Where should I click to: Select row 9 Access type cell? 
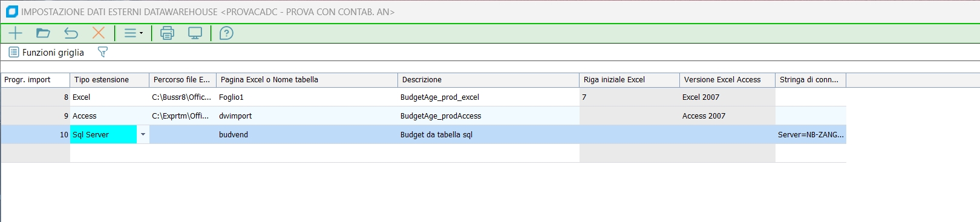[x=109, y=116]
